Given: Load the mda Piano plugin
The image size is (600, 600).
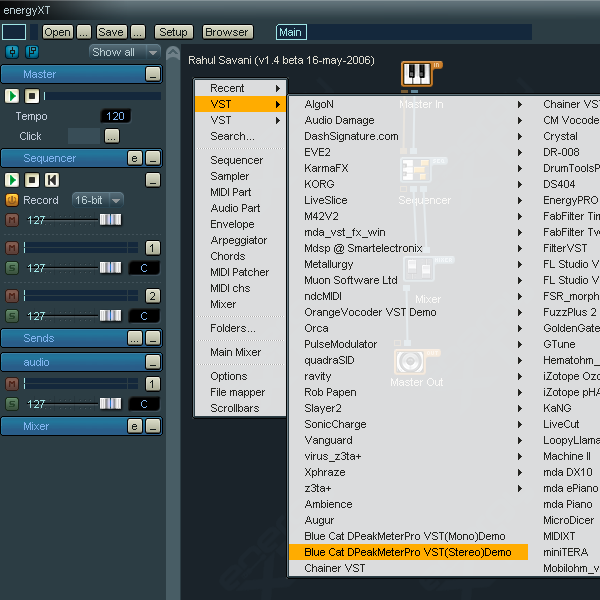Looking at the screenshot, I should (568, 504).
